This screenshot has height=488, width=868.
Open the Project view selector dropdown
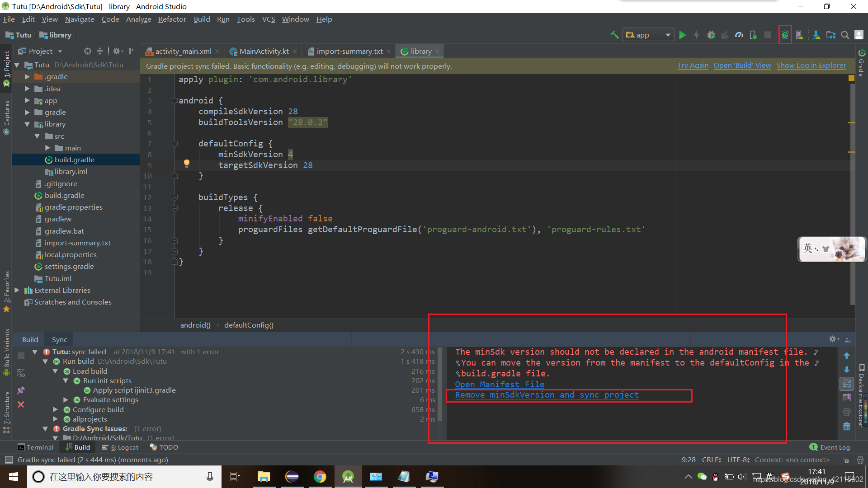coord(40,51)
